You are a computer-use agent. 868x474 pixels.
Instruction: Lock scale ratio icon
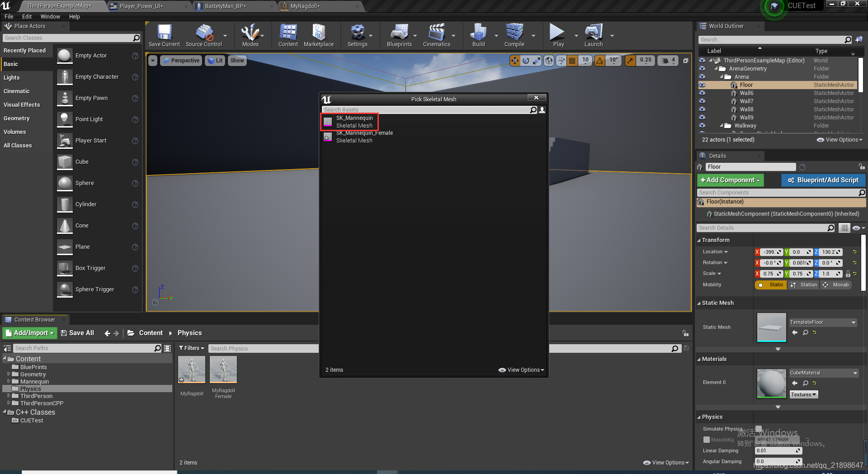click(848, 274)
